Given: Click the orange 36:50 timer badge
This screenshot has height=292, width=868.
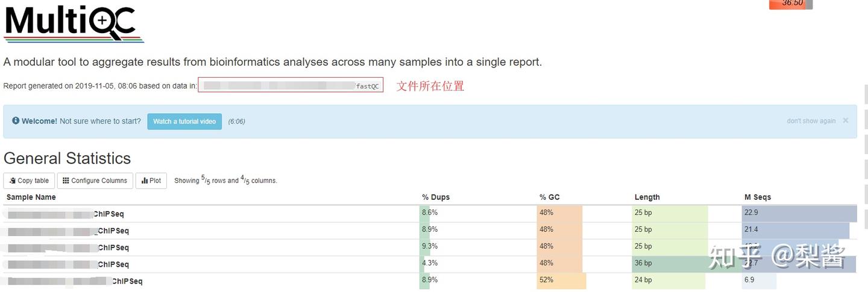Looking at the screenshot, I should [x=791, y=4].
